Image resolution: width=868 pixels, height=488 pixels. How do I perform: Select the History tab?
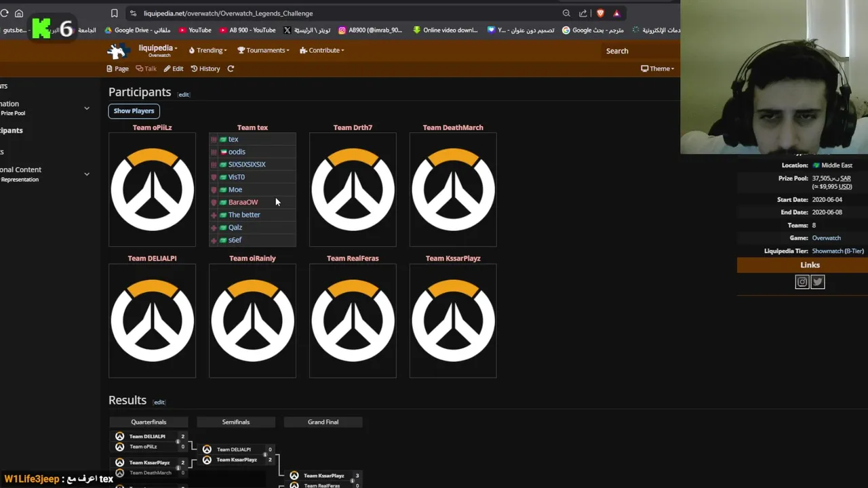coord(205,68)
